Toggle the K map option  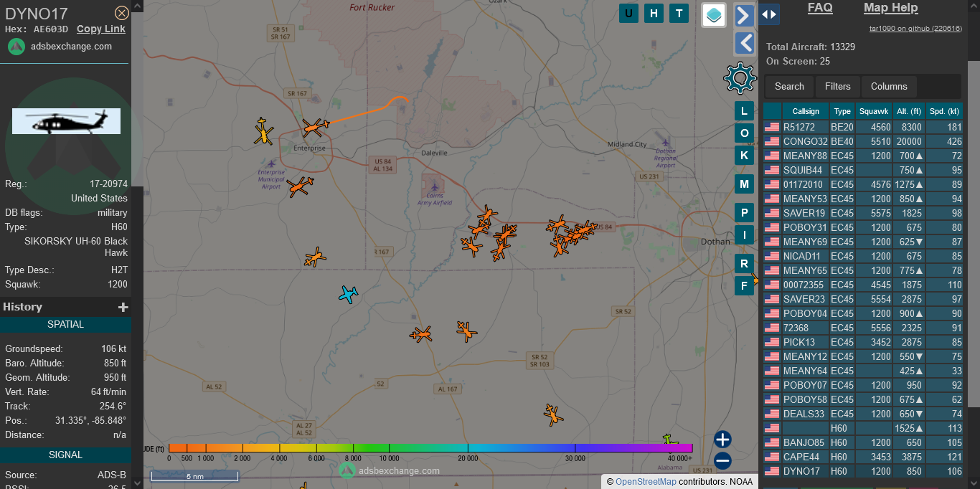pyautogui.click(x=745, y=156)
